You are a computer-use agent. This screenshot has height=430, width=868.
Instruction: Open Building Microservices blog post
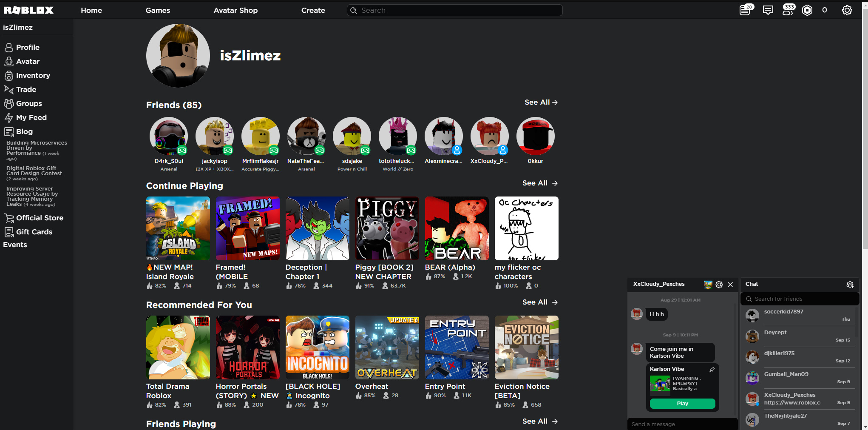[37, 150]
